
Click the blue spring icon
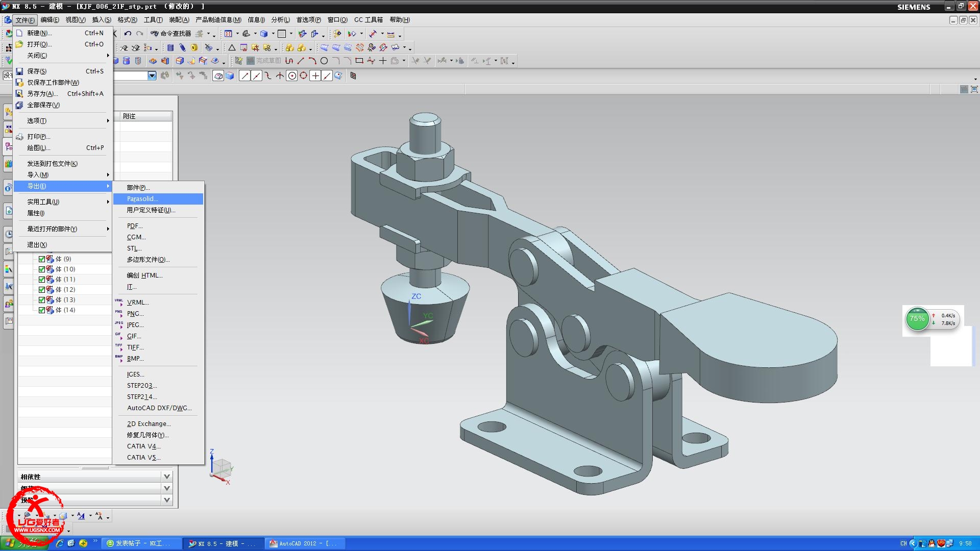tap(182, 47)
